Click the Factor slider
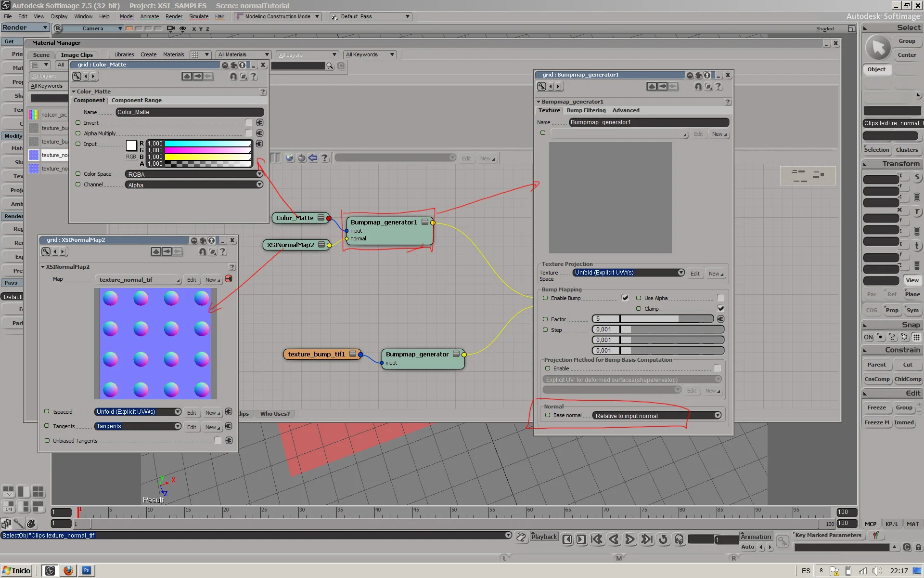924x578 pixels. (654, 319)
